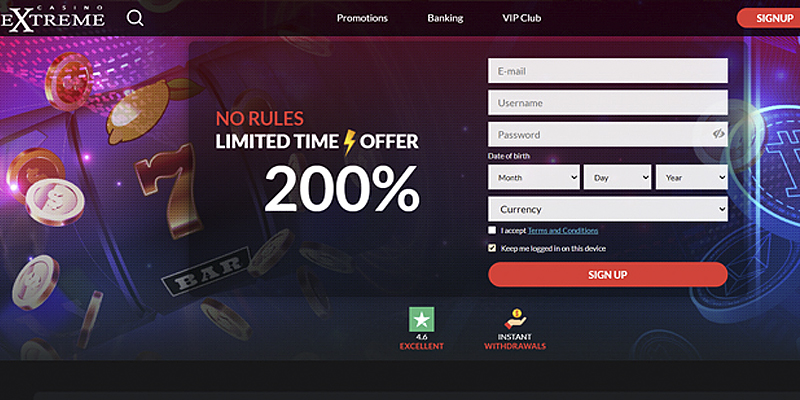Click the search magnifier icon
The image size is (800, 400).
[135, 18]
